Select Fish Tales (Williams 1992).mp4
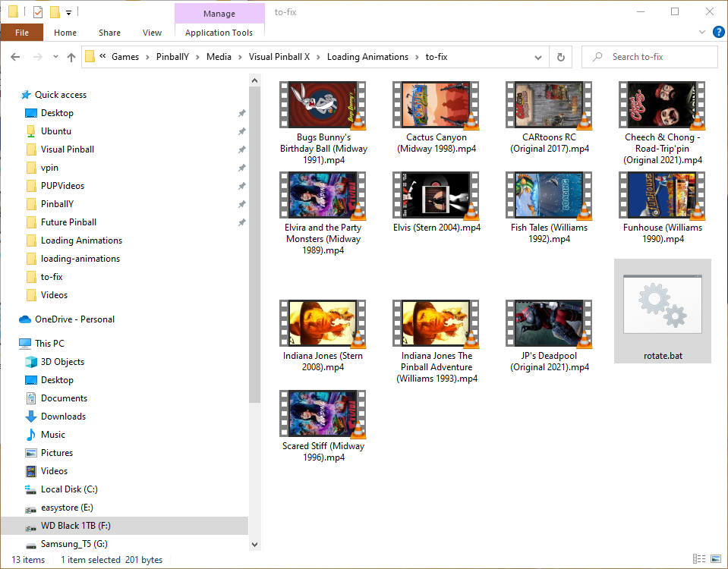The width and height of the screenshot is (728, 569). pyautogui.click(x=550, y=208)
